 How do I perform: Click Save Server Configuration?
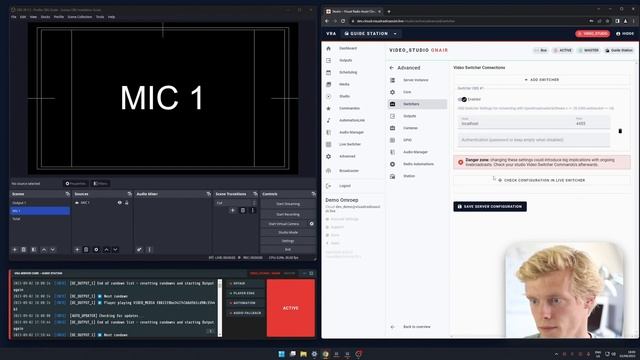click(x=490, y=207)
